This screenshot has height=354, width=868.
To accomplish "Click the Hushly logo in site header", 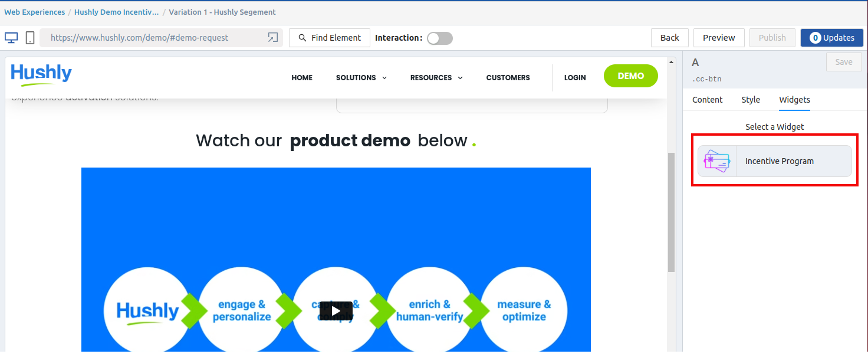I will 41,76.
